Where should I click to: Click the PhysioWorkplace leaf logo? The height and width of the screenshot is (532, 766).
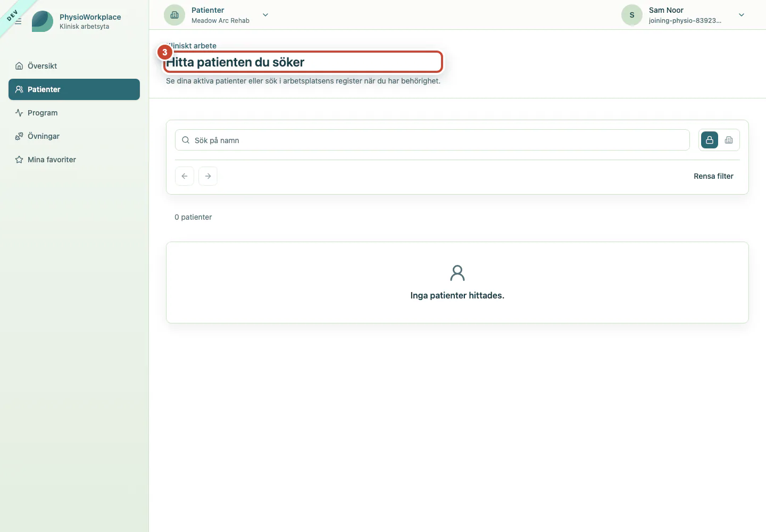[43, 21]
